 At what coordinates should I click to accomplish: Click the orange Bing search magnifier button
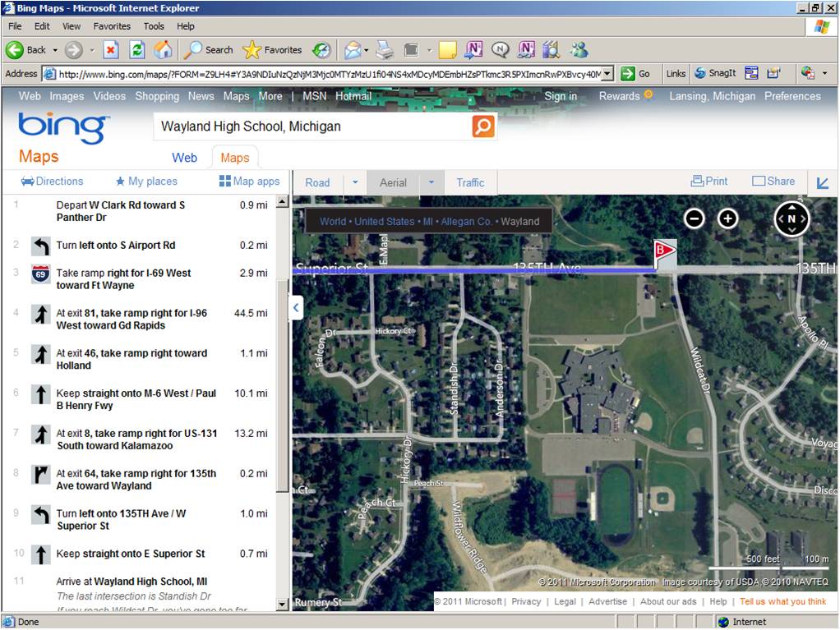(x=483, y=126)
